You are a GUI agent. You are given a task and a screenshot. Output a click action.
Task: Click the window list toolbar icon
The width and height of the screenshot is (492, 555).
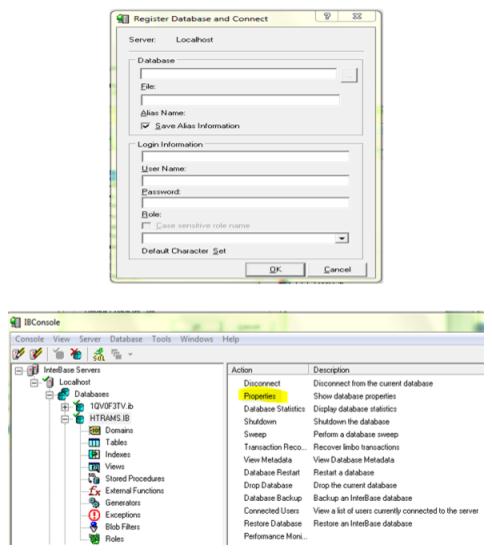coord(116,354)
